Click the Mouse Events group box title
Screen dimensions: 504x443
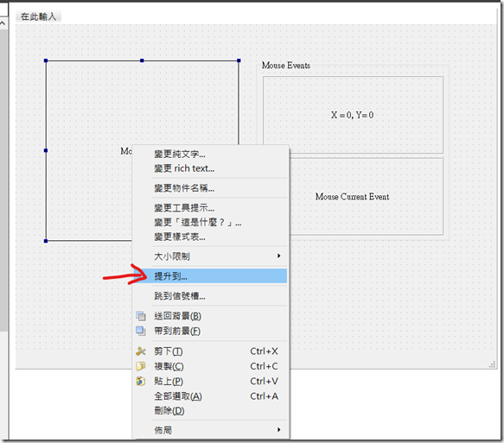tap(286, 65)
